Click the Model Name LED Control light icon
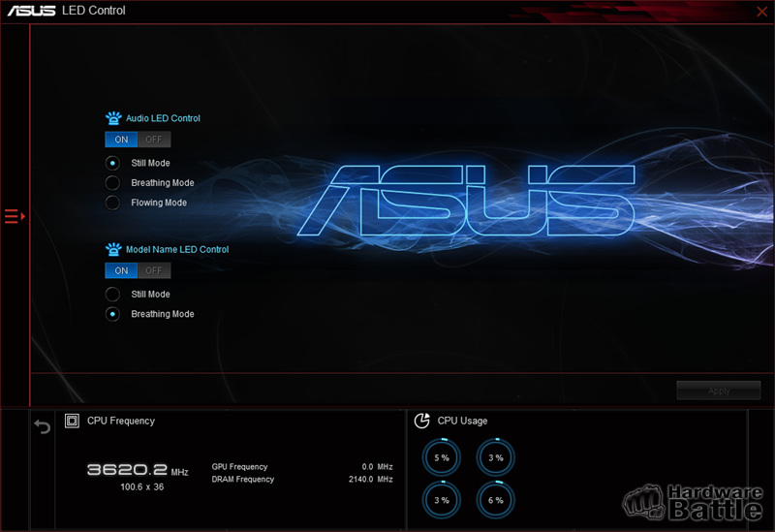This screenshot has height=532, width=775. 113,249
